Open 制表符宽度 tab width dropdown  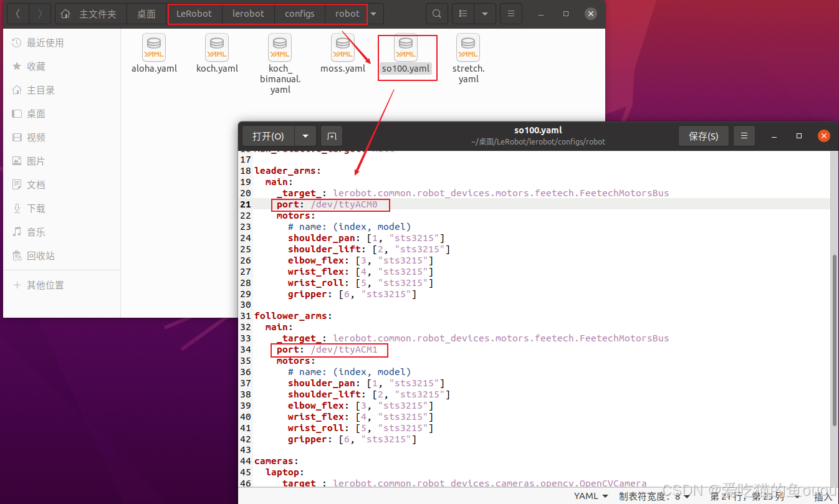coord(654,496)
